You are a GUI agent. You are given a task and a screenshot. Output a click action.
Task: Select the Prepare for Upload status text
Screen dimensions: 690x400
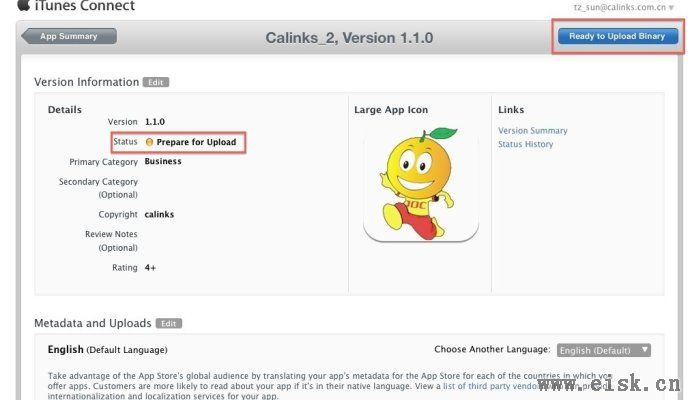[x=196, y=142]
